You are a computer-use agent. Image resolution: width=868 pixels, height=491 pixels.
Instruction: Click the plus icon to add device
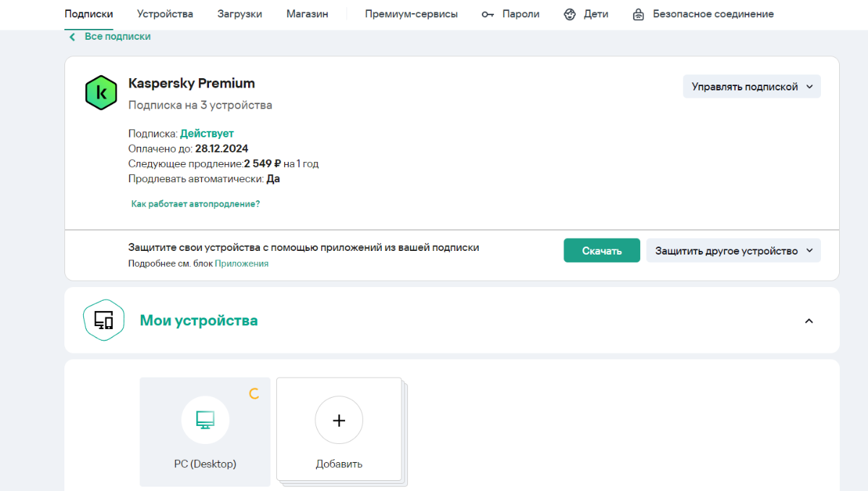click(339, 420)
